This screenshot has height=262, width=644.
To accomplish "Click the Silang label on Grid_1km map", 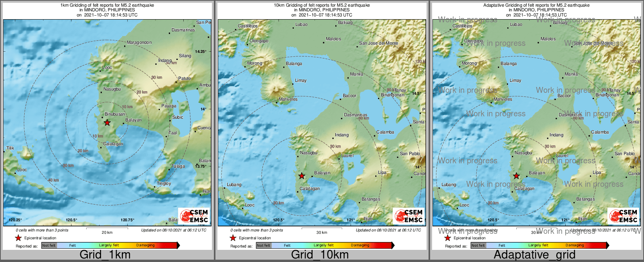I will (185, 56).
